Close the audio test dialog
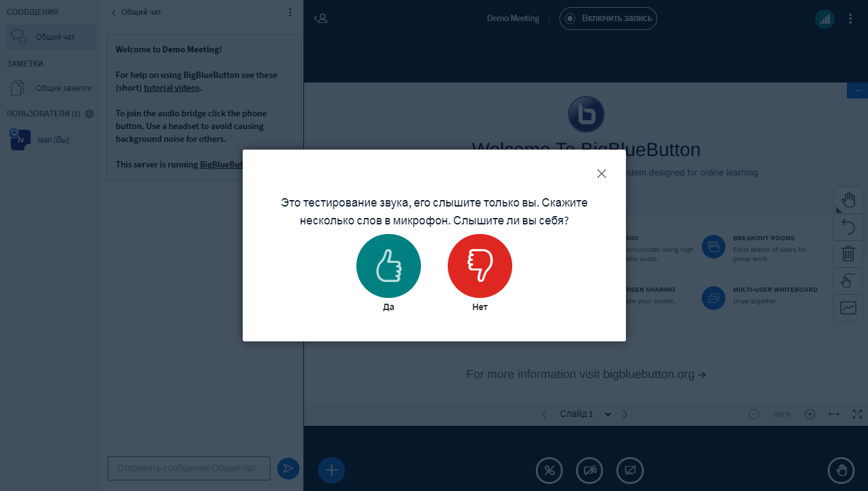Screen dimensions: 868x491 (601, 173)
